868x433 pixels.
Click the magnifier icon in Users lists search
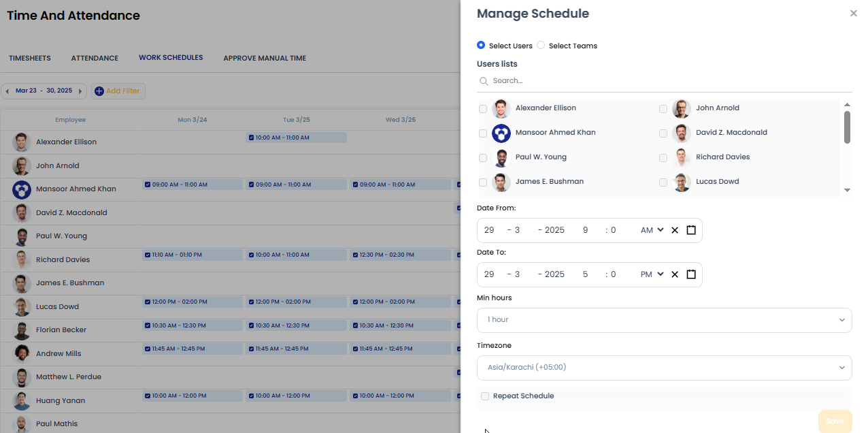point(484,80)
